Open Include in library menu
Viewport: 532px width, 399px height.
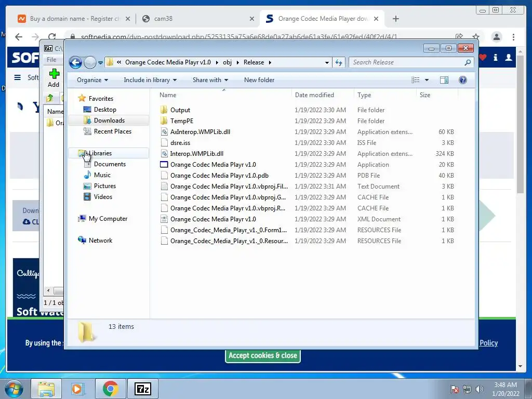[x=150, y=80]
